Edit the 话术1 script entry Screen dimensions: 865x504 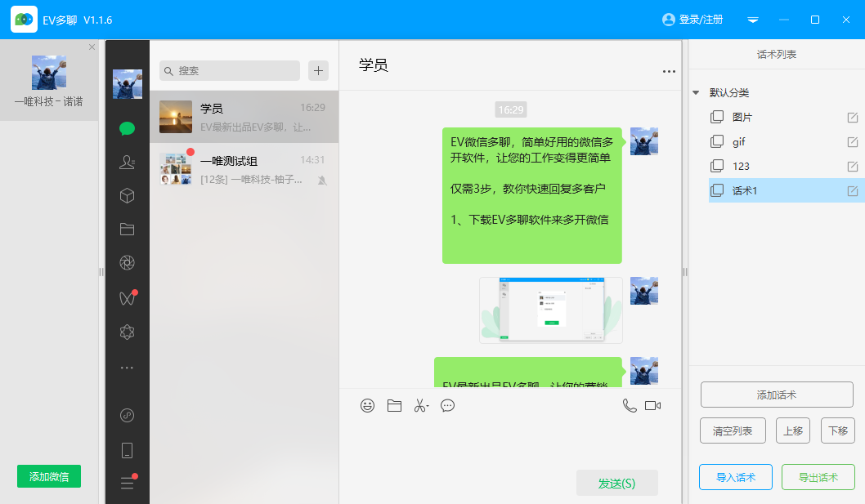[x=853, y=191]
